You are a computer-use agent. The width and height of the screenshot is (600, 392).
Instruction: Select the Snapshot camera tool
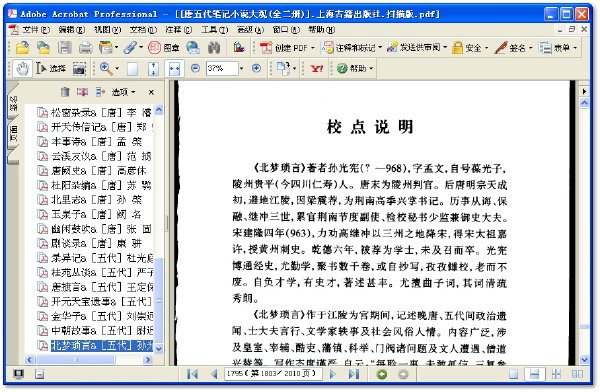[x=79, y=69]
